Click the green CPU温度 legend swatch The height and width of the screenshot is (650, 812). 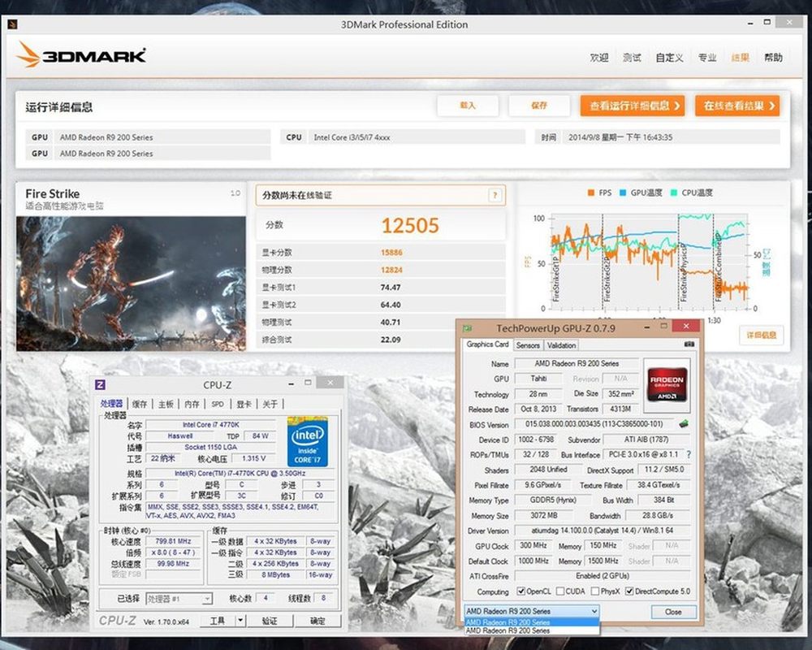click(x=674, y=193)
